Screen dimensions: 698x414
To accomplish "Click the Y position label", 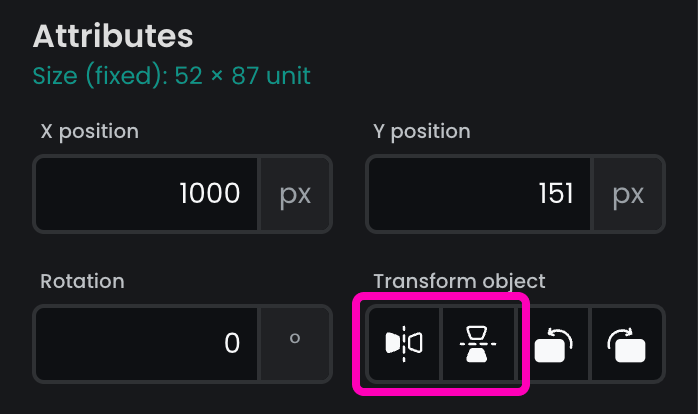I will [x=421, y=131].
